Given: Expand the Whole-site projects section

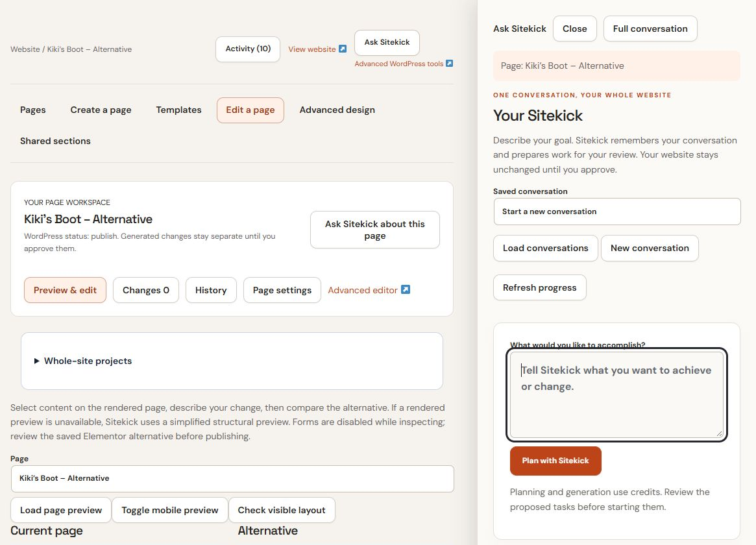Looking at the screenshot, I should coord(83,361).
